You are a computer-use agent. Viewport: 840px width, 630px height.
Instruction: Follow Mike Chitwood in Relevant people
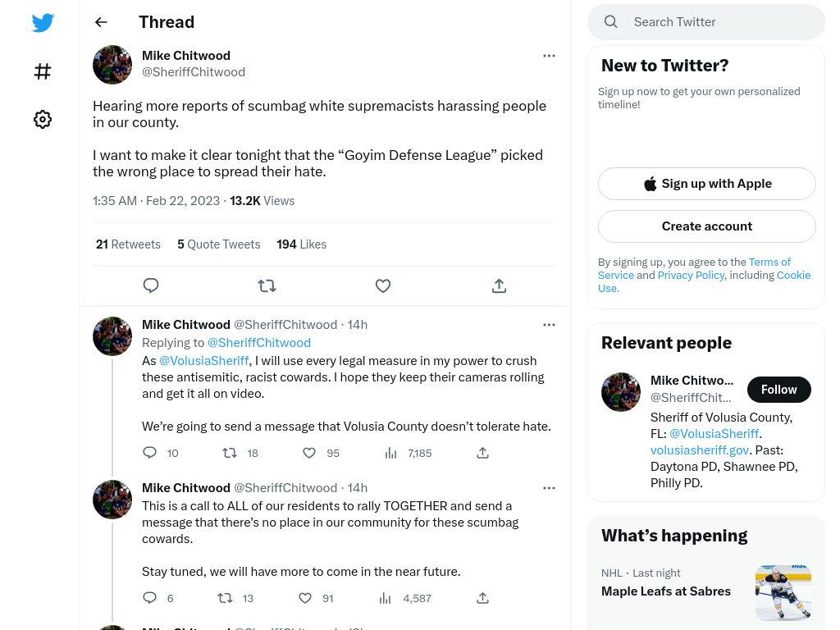(x=779, y=390)
